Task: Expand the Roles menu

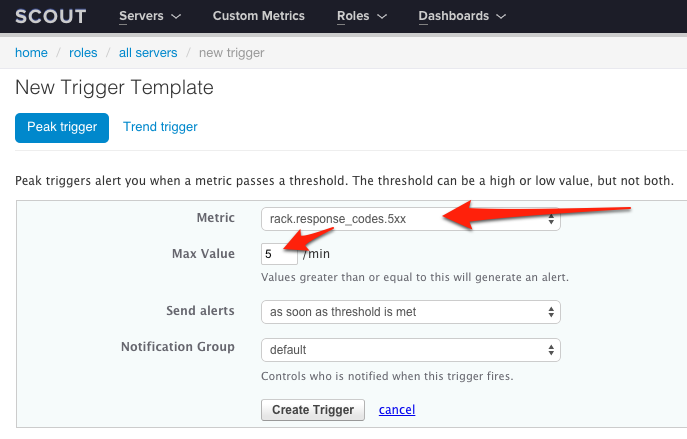Action: [x=362, y=16]
